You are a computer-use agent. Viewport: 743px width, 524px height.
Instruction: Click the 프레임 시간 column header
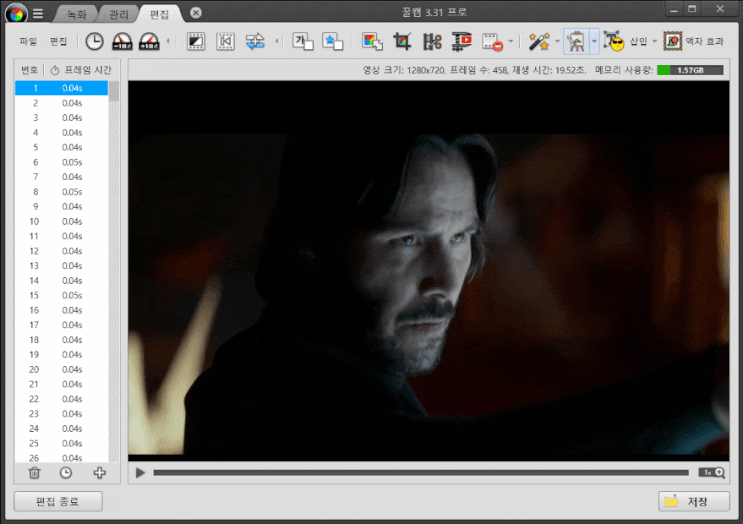pos(88,70)
